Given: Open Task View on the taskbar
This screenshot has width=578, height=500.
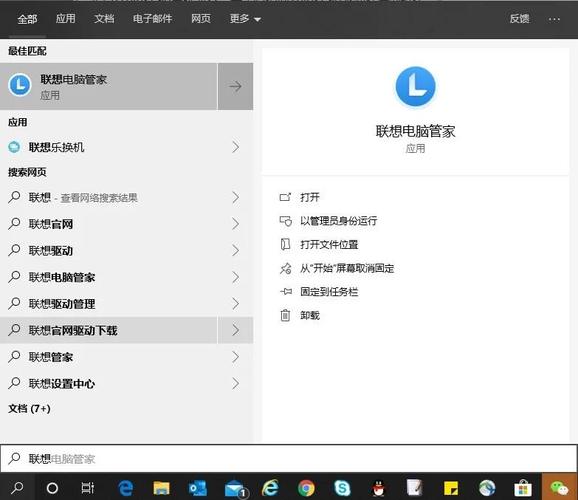Looking at the screenshot, I should click(x=88, y=488).
